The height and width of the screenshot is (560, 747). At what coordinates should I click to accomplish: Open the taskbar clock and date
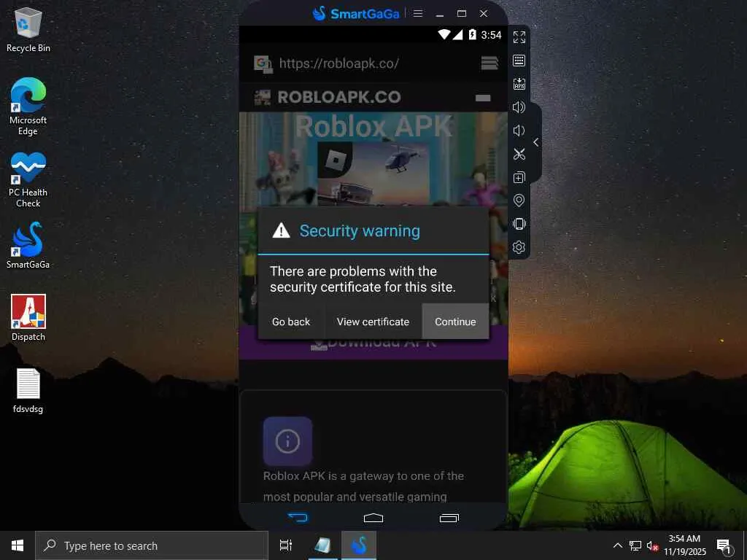[x=684, y=545]
